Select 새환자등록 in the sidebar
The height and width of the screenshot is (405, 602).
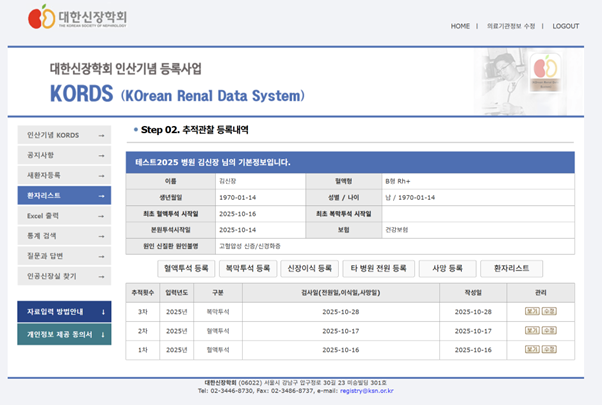[x=64, y=175]
